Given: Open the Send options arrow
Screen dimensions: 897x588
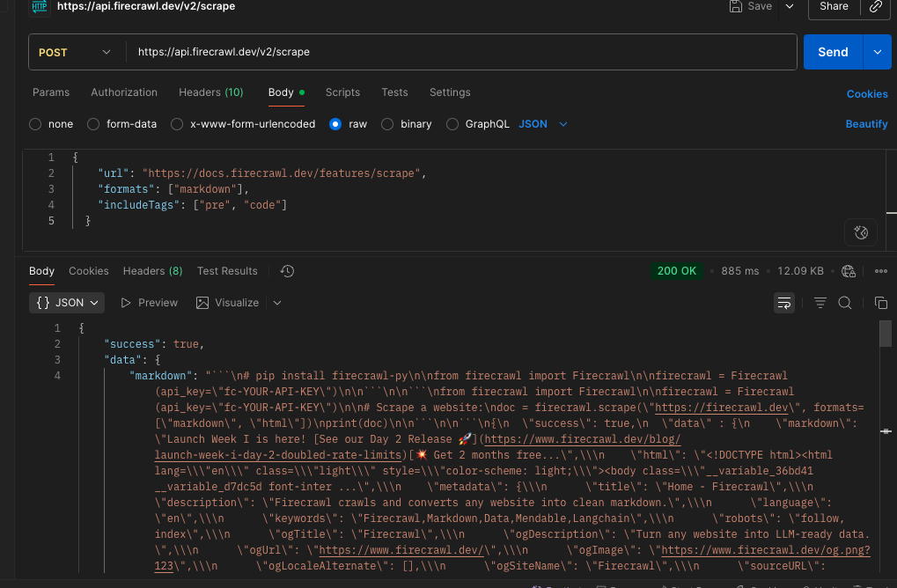Looking at the screenshot, I should click(x=877, y=52).
